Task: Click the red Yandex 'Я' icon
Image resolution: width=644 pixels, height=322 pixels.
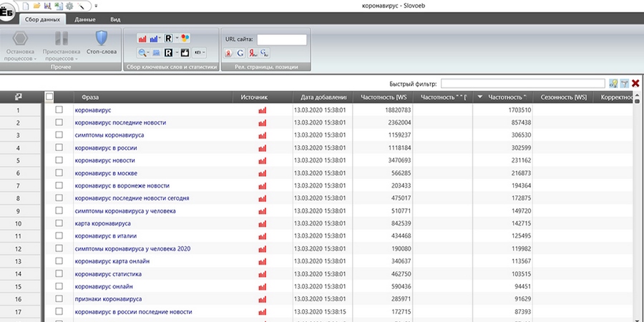Action: pyautogui.click(x=228, y=53)
